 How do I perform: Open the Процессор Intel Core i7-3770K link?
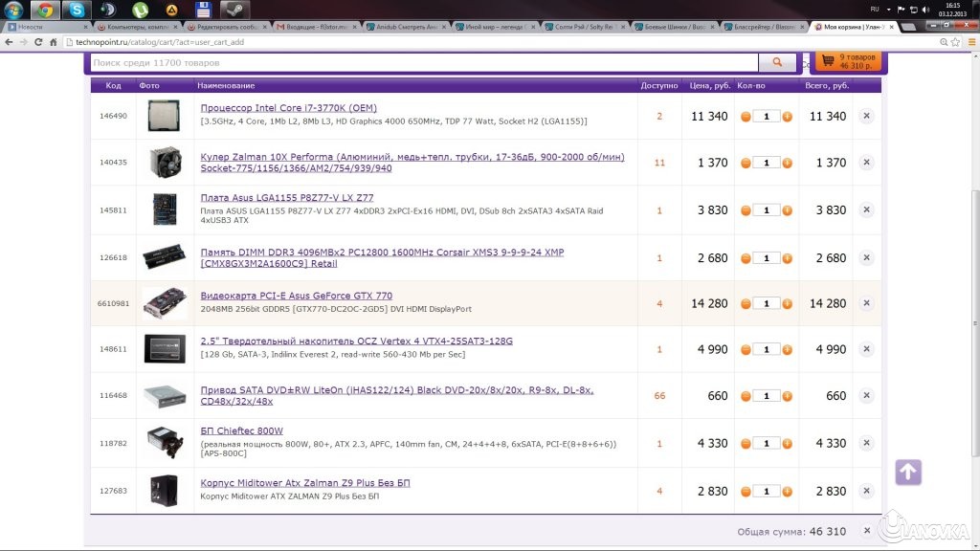tap(288, 108)
